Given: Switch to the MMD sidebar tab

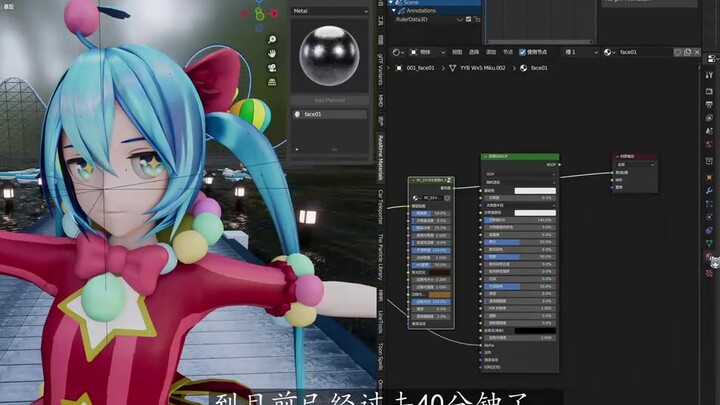Looking at the screenshot, I should pyautogui.click(x=380, y=101).
